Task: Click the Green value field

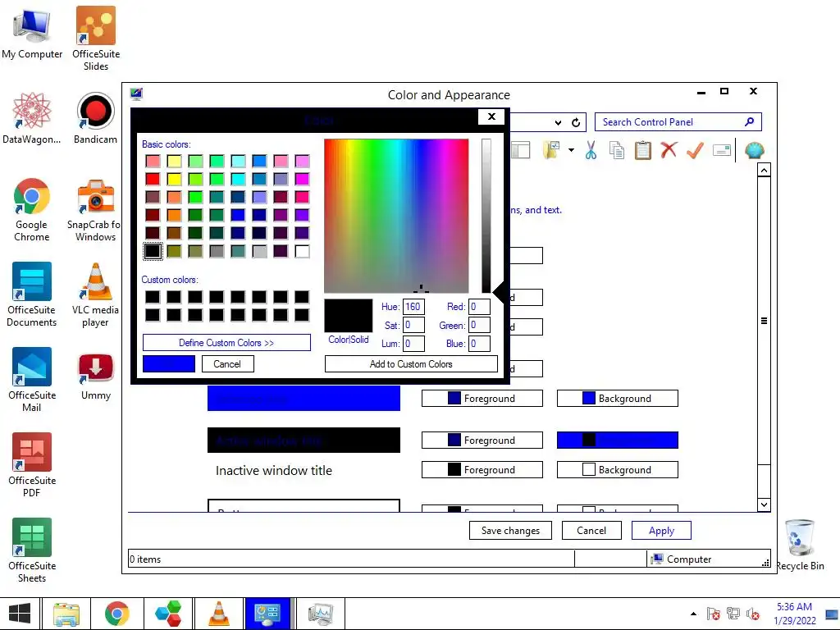Action: pos(479,325)
